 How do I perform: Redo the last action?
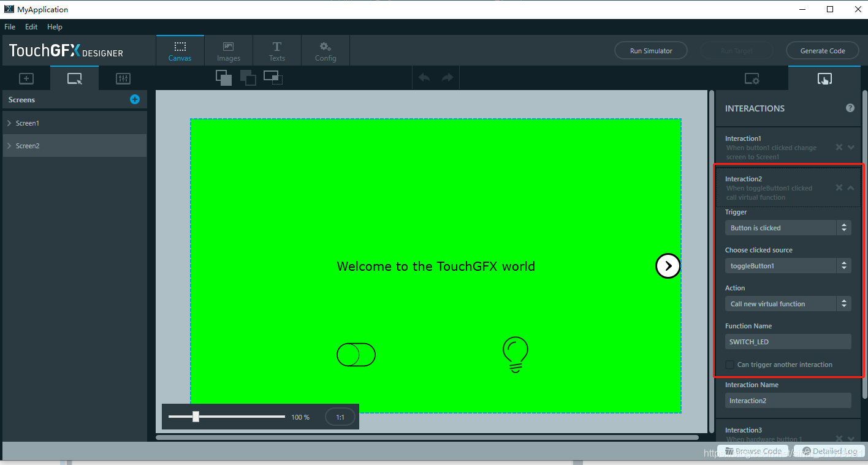click(447, 78)
